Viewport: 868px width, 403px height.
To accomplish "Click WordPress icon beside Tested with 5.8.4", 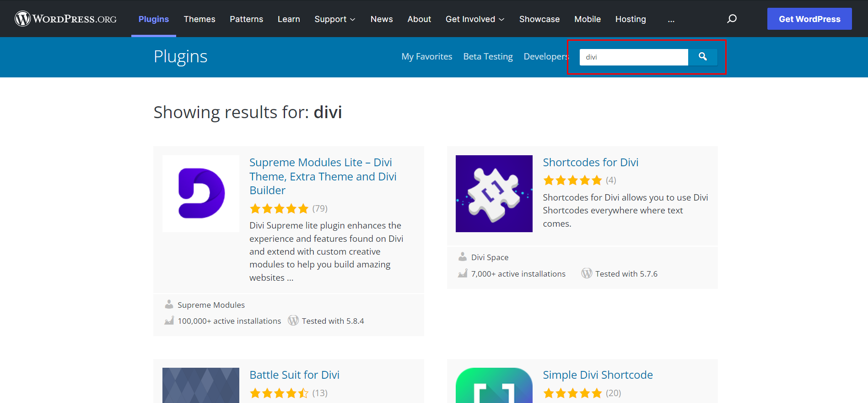I will pyautogui.click(x=293, y=320).
